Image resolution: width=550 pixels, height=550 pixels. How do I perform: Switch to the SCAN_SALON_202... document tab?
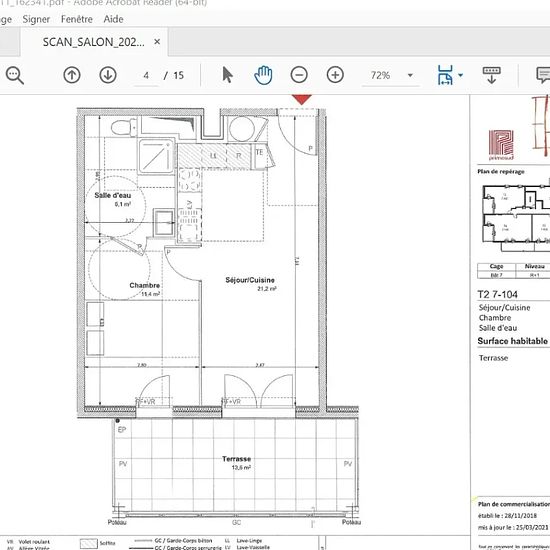click(x=94, y=42)
